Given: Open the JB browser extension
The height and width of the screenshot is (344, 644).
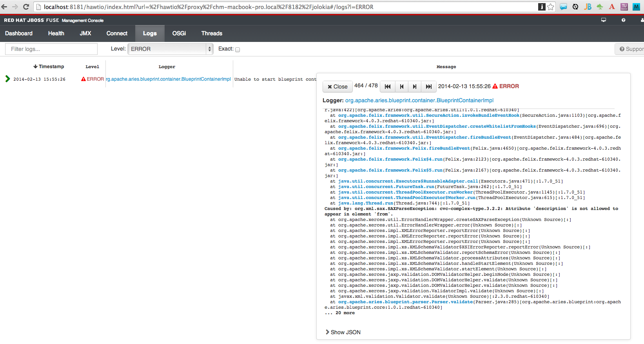Looking at the screenshot, I should click(588, 7).
